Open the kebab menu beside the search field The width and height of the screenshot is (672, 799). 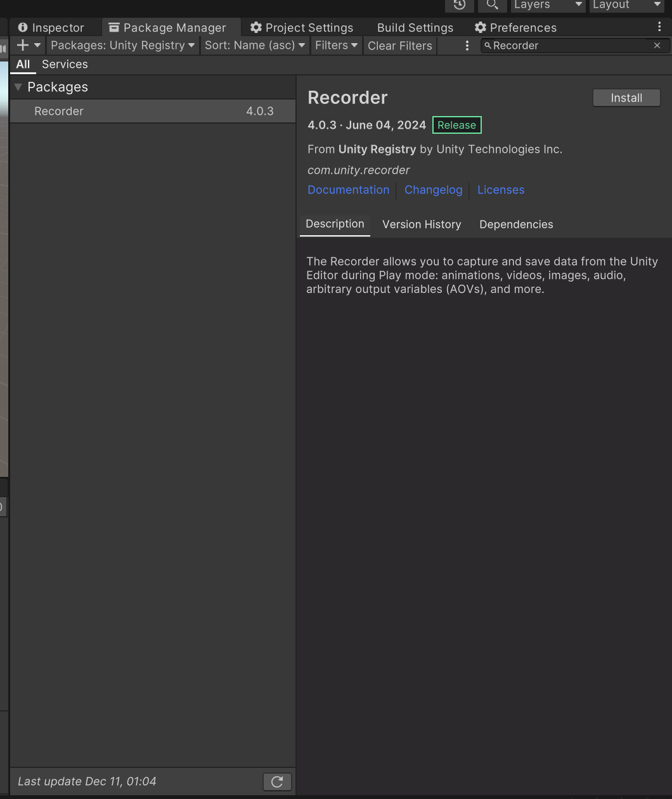click(467, 45)
